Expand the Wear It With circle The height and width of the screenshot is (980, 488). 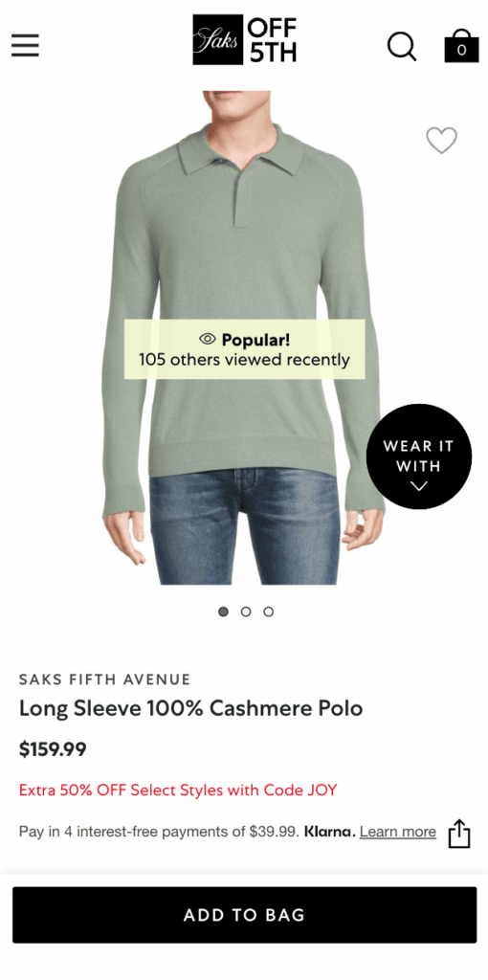[419, 457]
